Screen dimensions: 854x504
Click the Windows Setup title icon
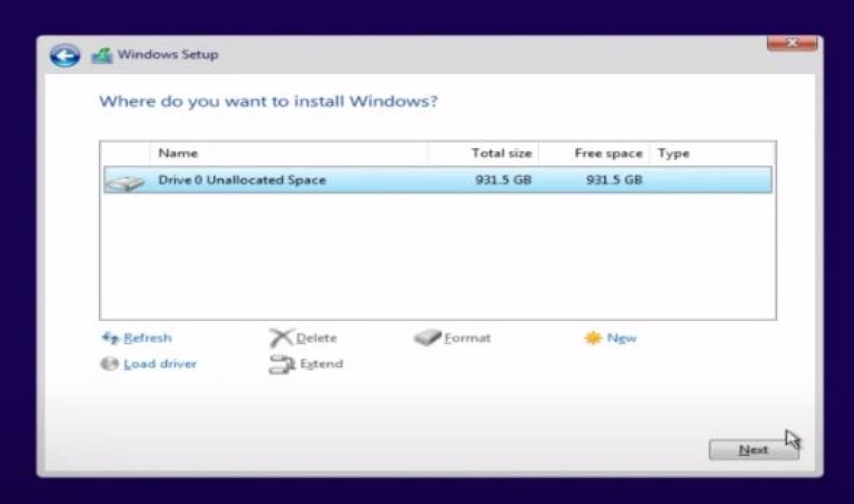coord(102,56)
